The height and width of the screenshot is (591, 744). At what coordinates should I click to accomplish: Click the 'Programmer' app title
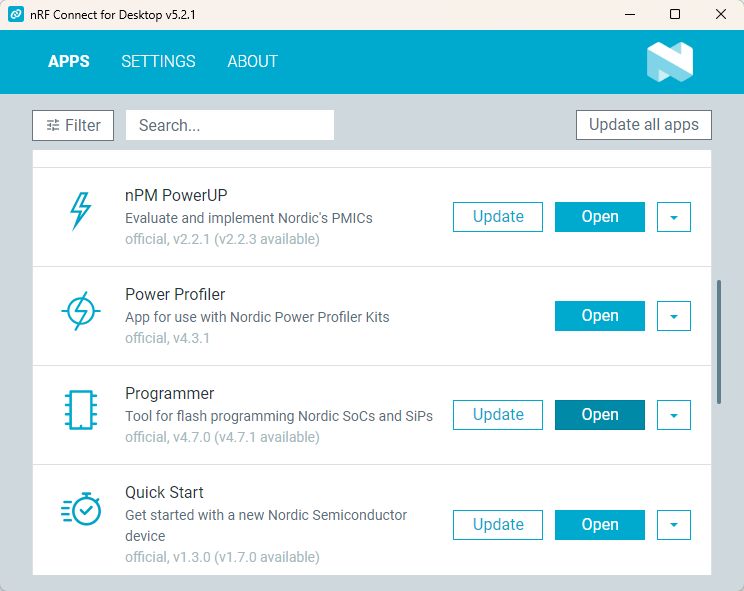click(169, 394)
